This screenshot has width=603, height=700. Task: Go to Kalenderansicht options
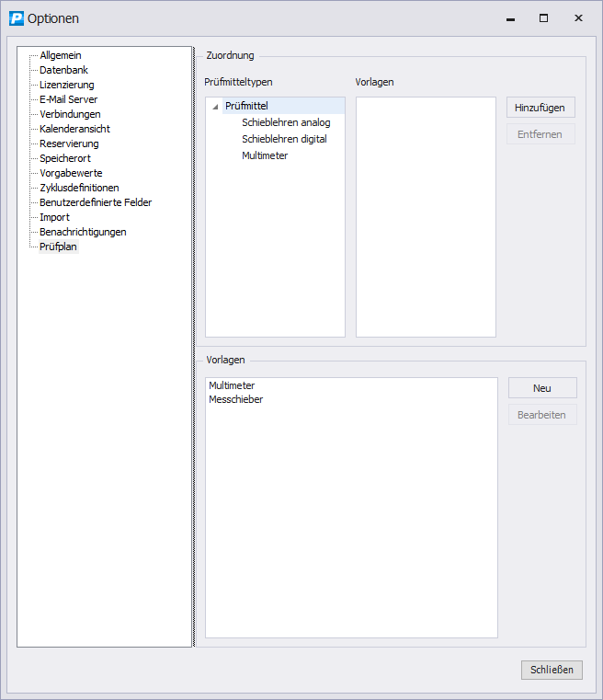(74, 129)
